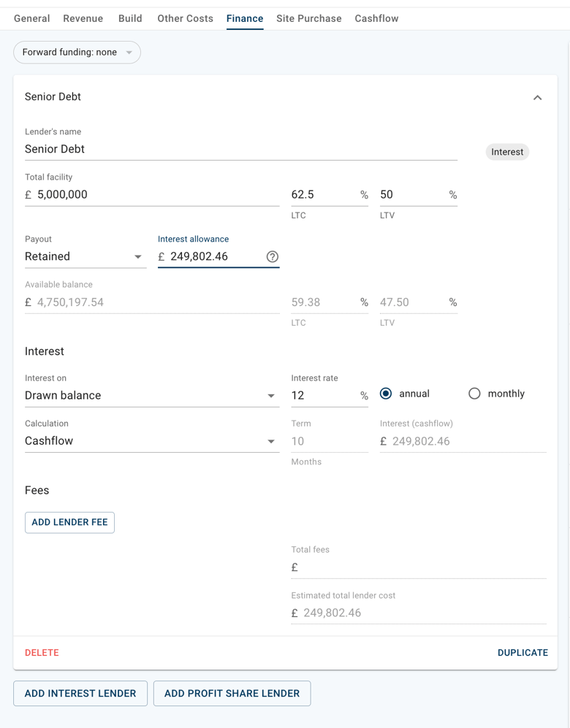Click ADD INTEREST LENDER
570x728 pixels.
click(80, 693)
